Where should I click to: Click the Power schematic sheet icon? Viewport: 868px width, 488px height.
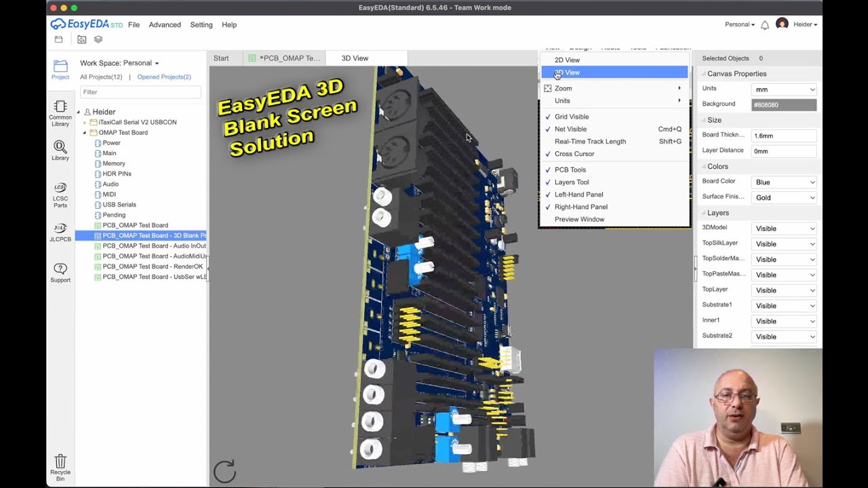96,143
